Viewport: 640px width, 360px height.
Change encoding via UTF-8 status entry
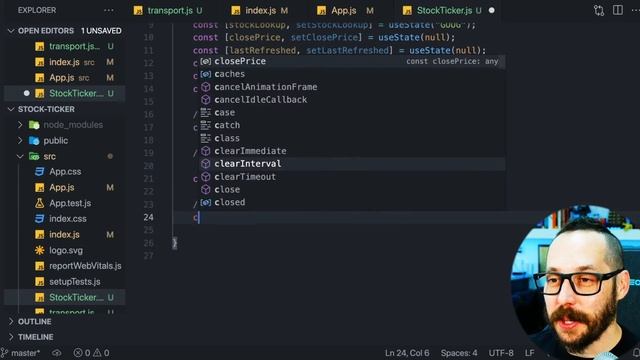tap(501, 353)
